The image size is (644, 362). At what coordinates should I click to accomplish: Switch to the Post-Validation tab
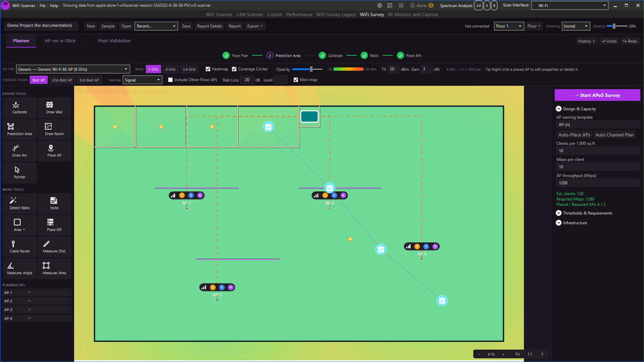click(x=114, y=41)
